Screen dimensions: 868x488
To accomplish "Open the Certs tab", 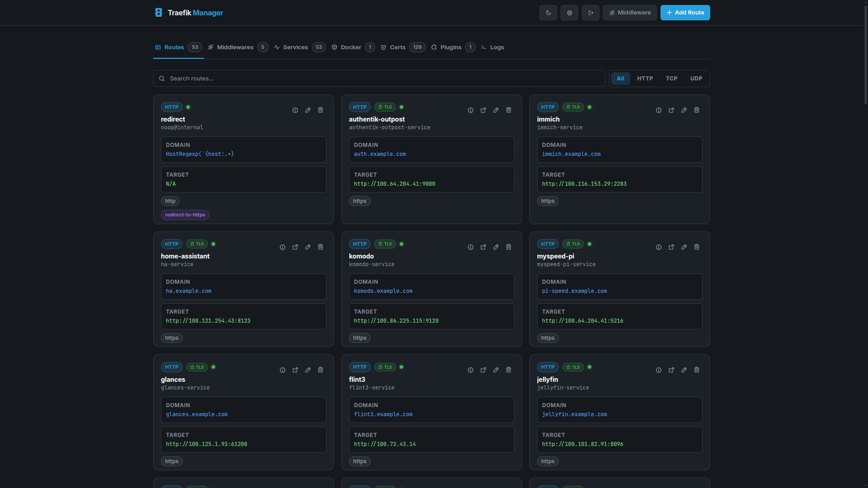I will coord(398,47).
